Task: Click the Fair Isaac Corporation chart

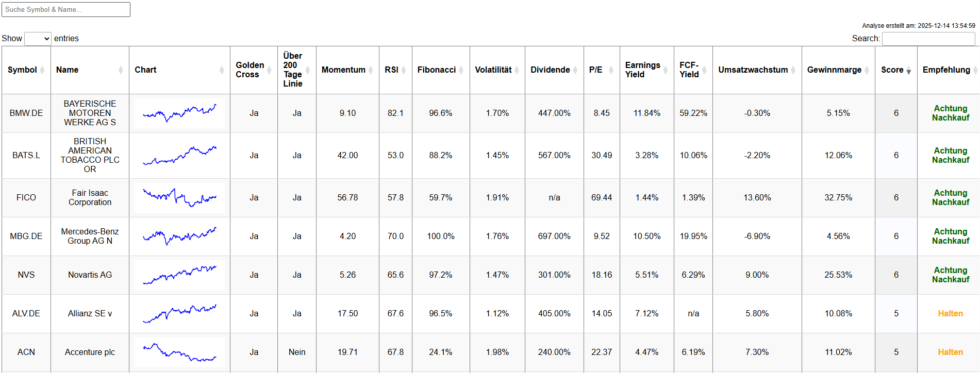Action: point(179,197)
